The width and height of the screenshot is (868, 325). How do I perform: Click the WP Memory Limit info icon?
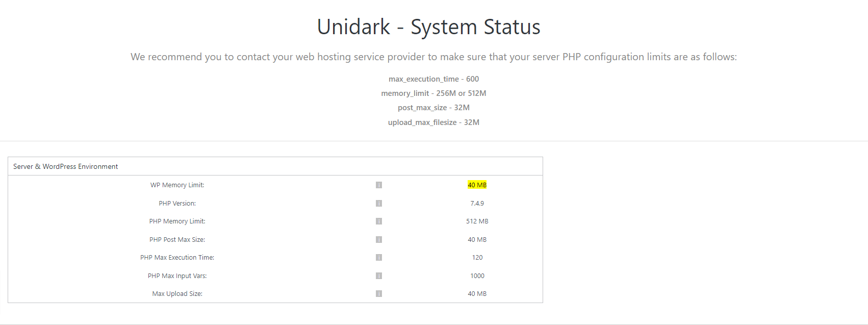pyautogui.click(x=379, y=185)
